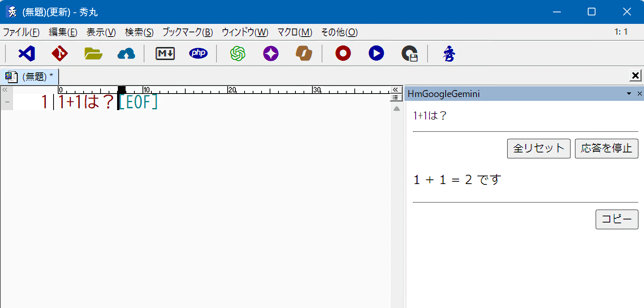The image size is (644, 308).
Task: Click the PHP toolbar icon
Action: pos(198,54)
